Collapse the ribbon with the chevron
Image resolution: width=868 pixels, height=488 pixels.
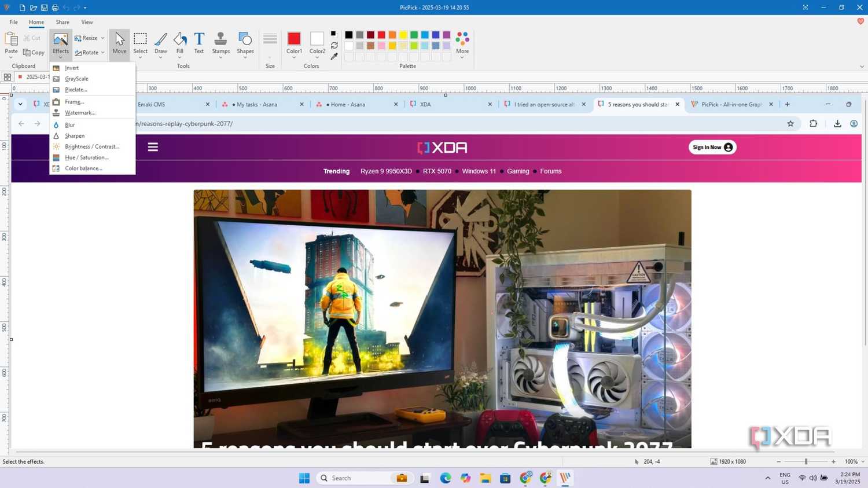(862, 67)
